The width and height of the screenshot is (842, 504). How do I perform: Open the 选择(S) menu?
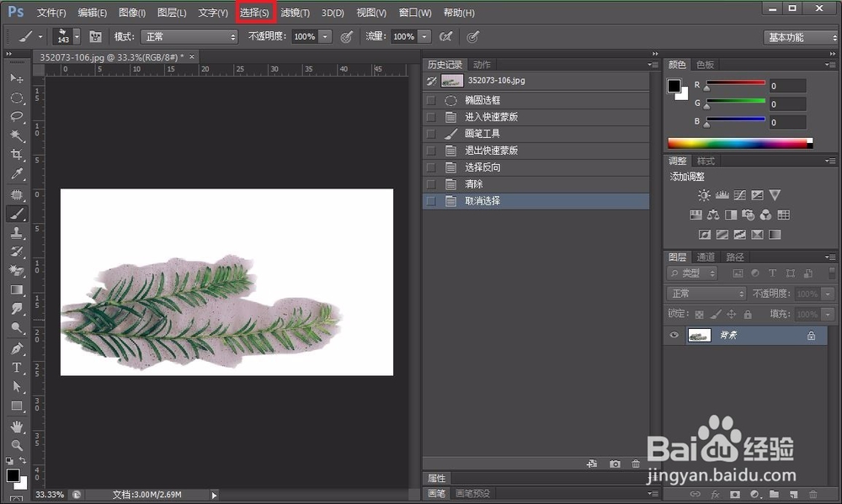pyautogui.click(x=254, y=13)
